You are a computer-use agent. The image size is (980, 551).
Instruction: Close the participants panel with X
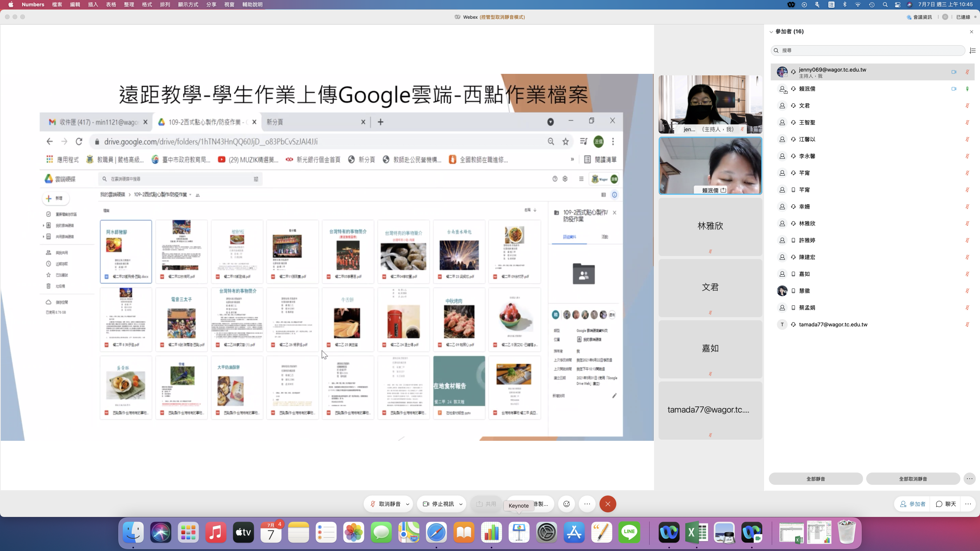tap(971, 32)
